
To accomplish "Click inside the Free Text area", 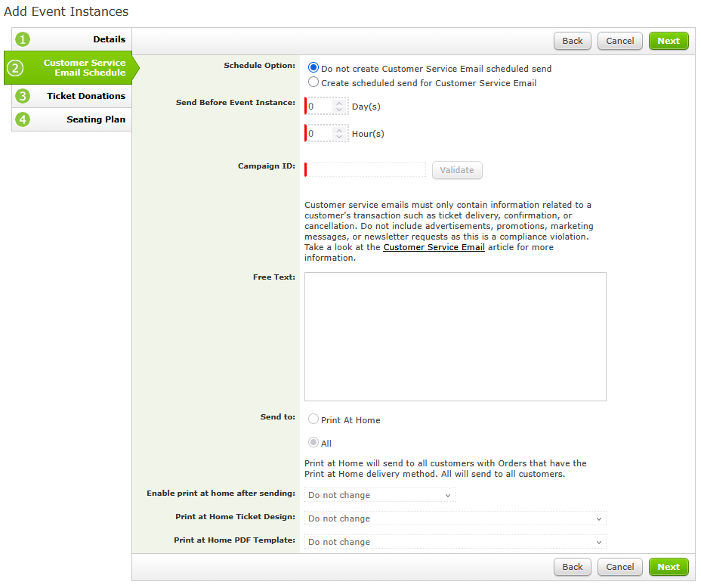I will point(455,336).
